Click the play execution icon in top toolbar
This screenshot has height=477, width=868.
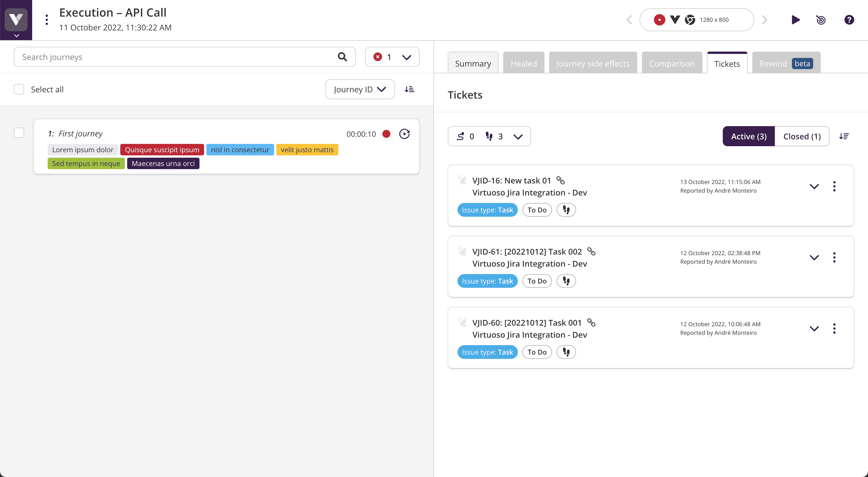click(796, 20)
